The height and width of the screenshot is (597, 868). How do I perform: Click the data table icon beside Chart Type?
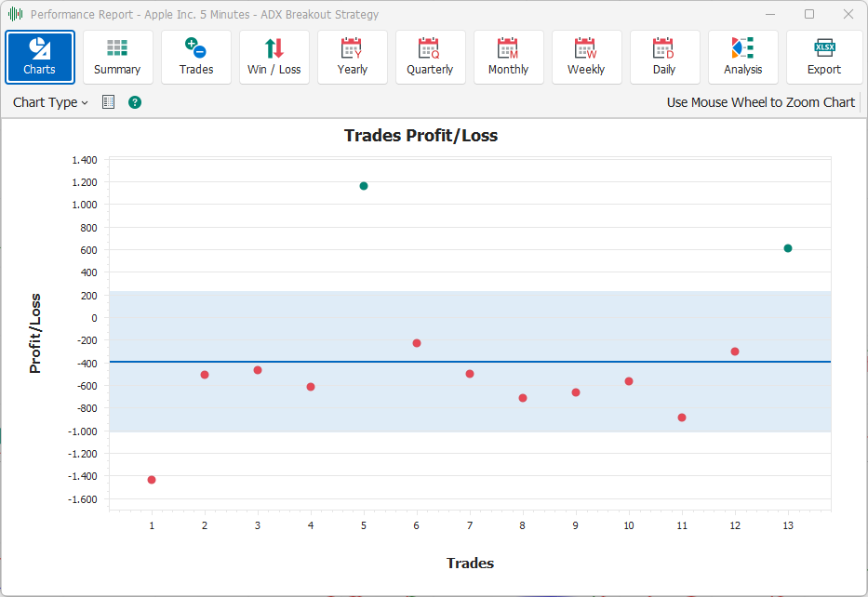tap(108, 102)
